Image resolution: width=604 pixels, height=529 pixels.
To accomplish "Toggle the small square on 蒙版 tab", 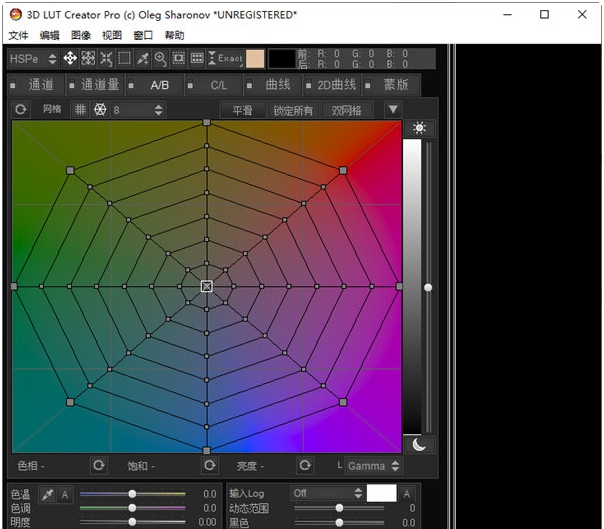I will 368,85.
